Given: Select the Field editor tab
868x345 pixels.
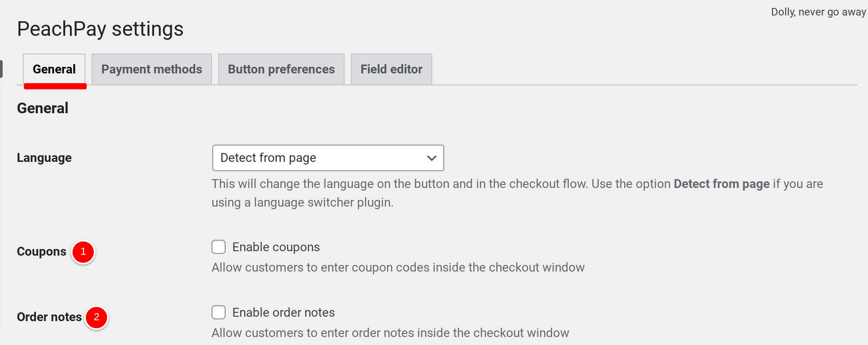Looking at the screenshot, I should click(x=392, y=69).
